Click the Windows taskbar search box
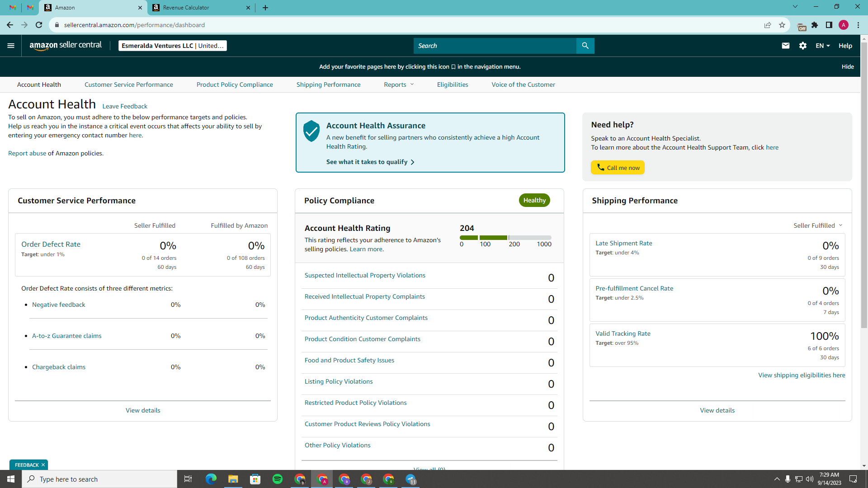The image size is (868, 488). [99, 479]
